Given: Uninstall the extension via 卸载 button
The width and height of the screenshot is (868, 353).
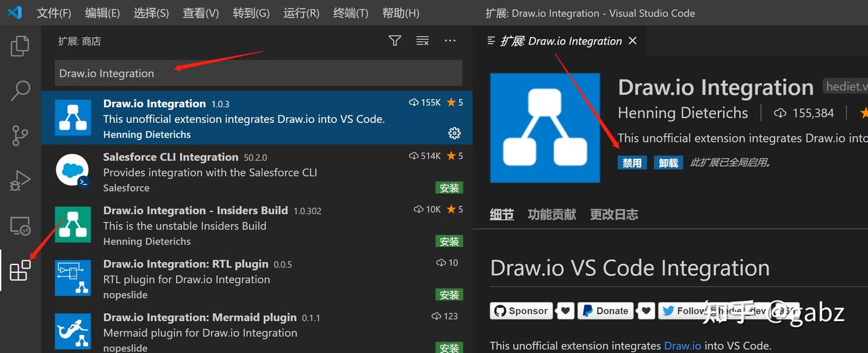Looking at the screenshot, I should (668, 162).
